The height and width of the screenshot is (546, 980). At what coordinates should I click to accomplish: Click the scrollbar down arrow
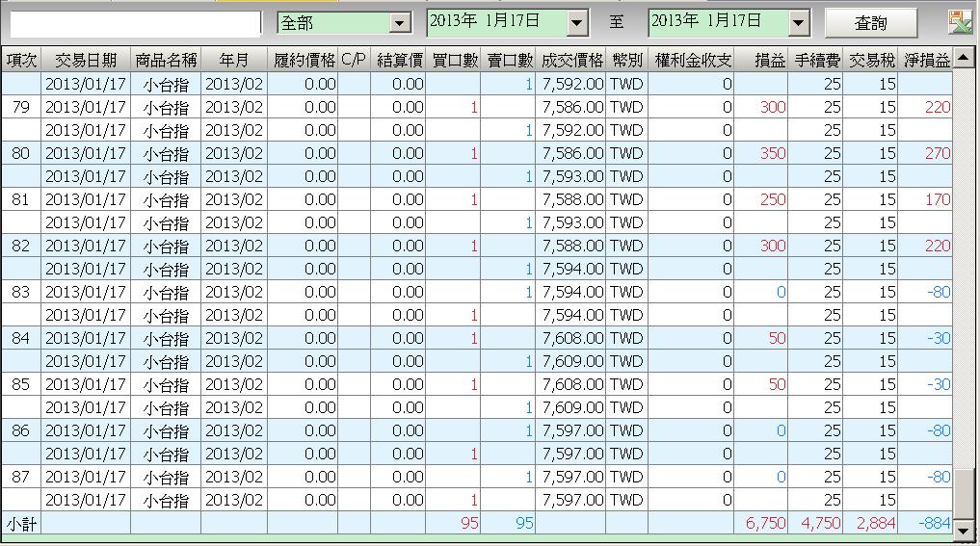tap(963, 531)
